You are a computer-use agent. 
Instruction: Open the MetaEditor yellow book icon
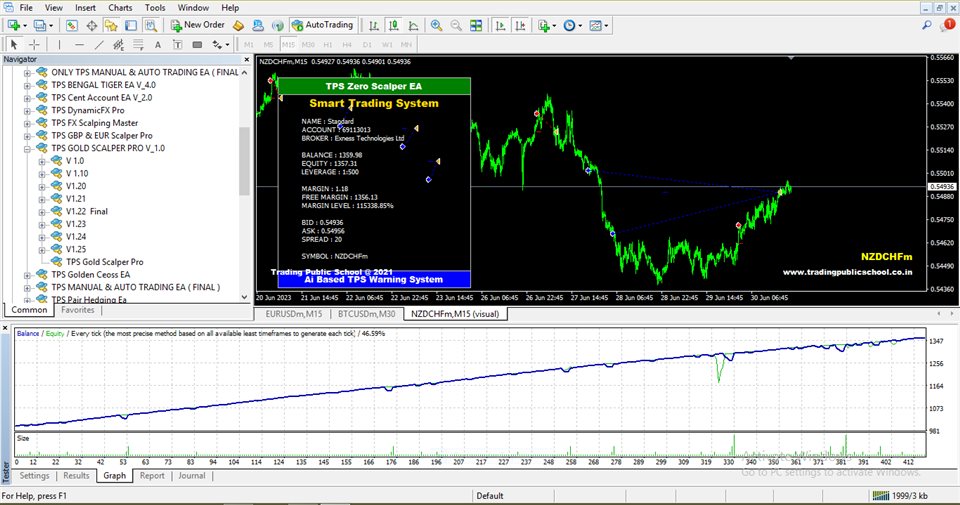(239, 25)
